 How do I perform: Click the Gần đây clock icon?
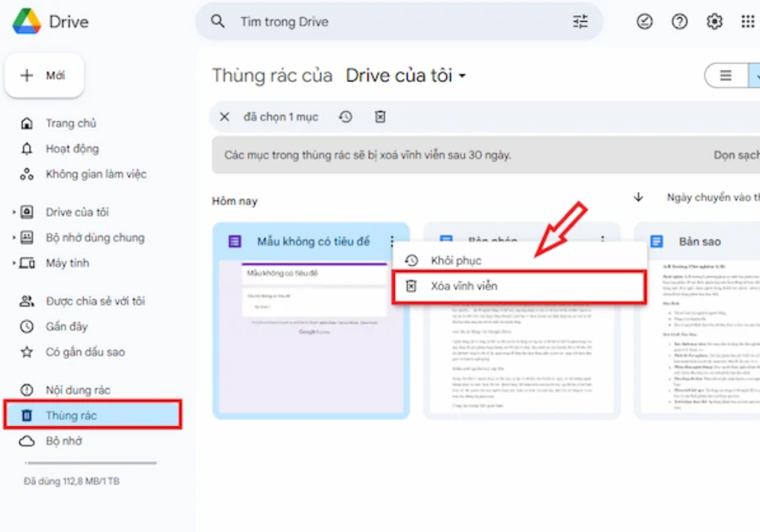click(26, 326)
